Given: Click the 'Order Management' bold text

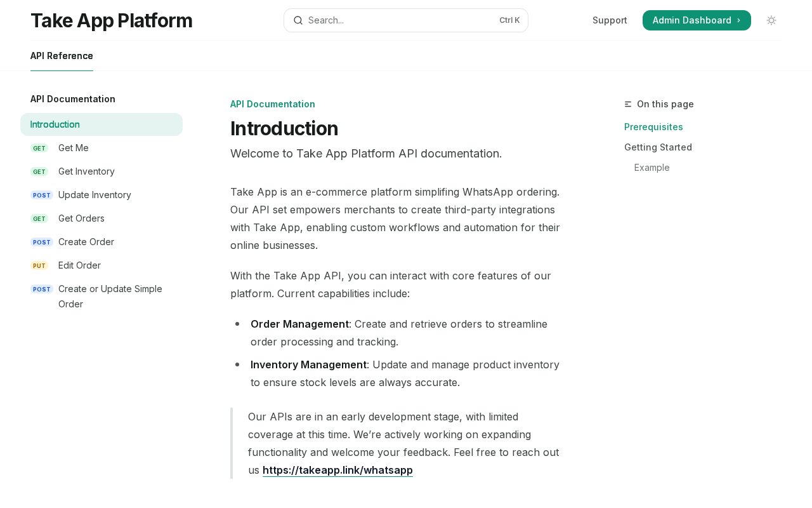Looking at the screenshot, I should coord(299,324).
